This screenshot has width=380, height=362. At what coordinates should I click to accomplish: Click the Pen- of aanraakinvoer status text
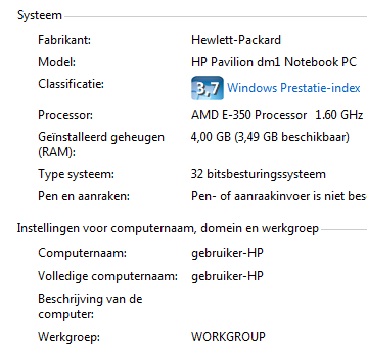pyautogui.click(x=279, y=196)
